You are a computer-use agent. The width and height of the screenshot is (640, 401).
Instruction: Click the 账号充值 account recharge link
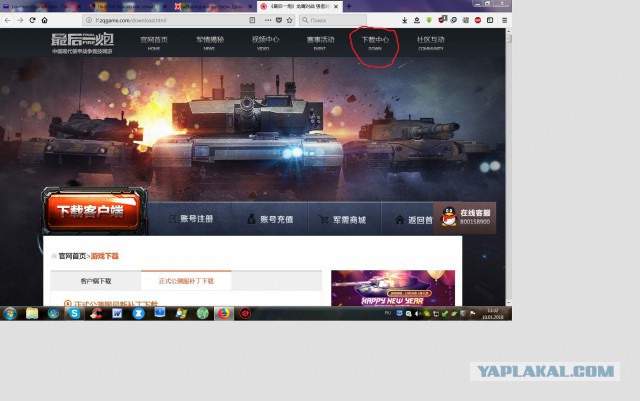(271, 219)
